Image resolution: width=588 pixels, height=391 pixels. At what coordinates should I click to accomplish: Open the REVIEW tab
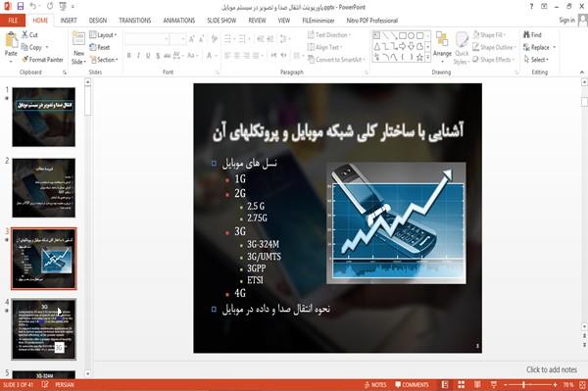pyautogui.click(x=257, y=21)
